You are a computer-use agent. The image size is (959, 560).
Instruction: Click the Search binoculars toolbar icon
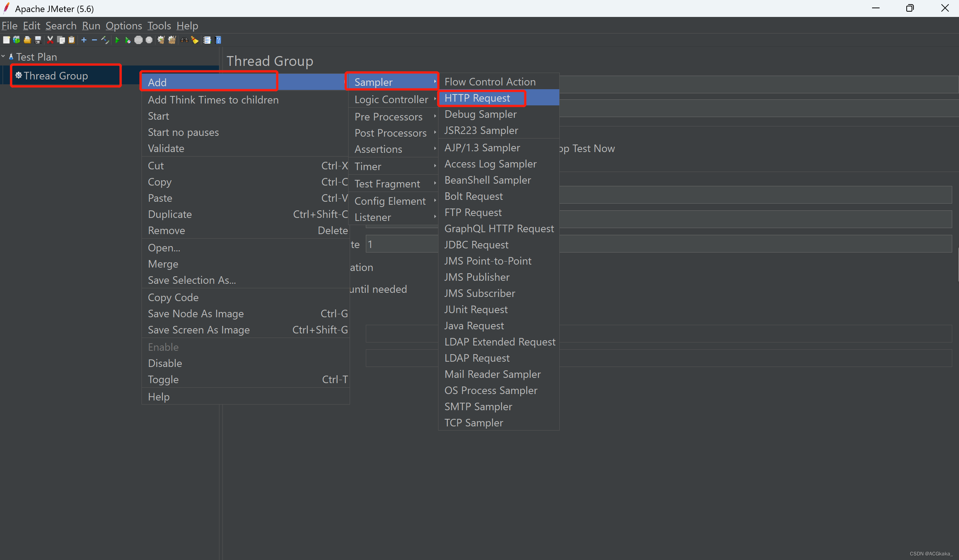pos(184,40)
